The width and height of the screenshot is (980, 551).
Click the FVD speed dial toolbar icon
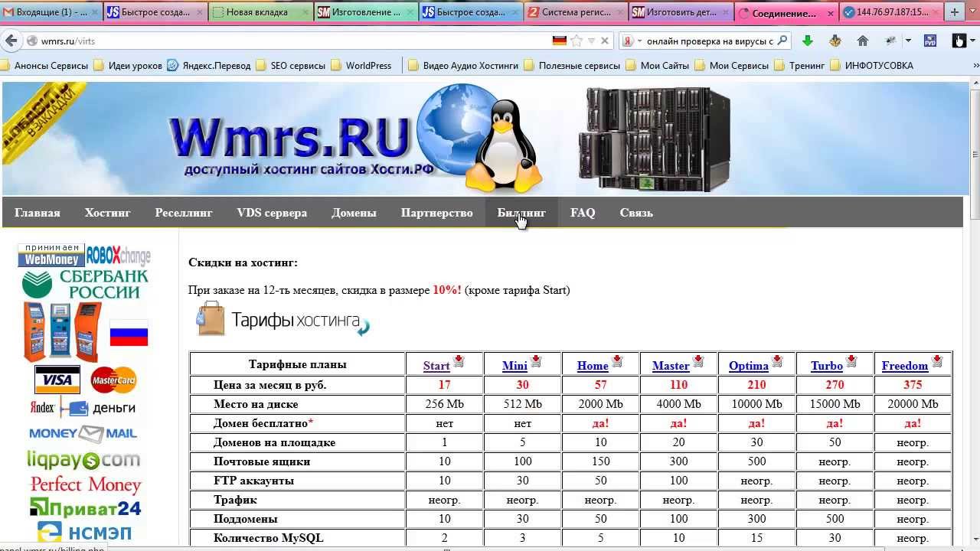[x=930, y=41]
